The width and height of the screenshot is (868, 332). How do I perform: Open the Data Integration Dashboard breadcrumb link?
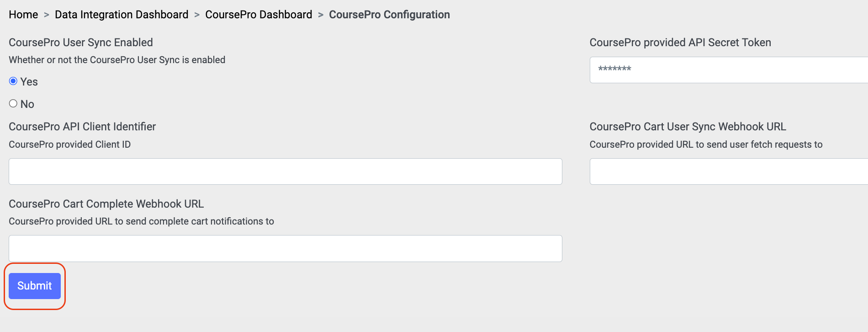[x=121, y=14]
